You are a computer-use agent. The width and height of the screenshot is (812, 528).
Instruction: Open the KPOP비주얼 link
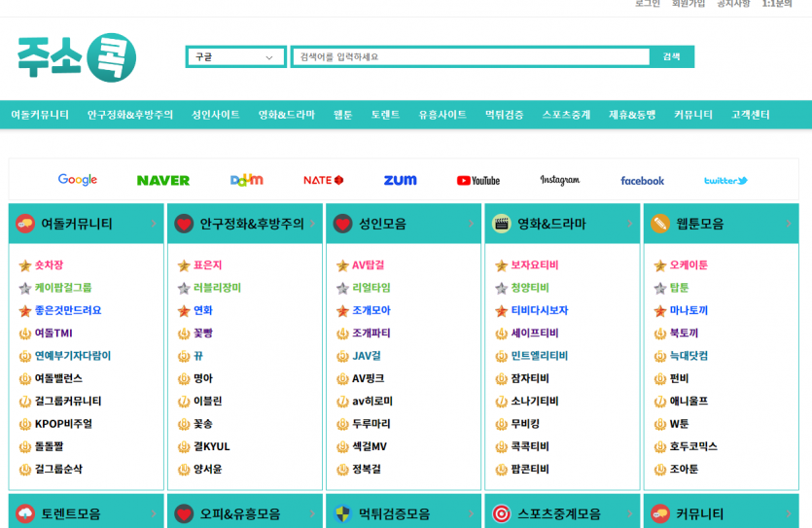coord(63,424)
